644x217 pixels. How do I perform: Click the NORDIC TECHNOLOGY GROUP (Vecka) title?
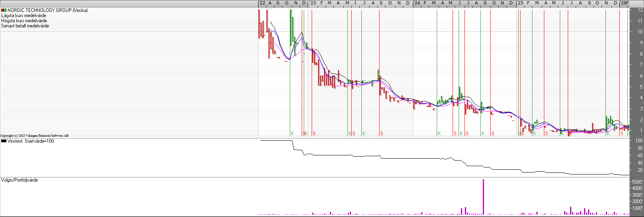(x=47, y=10)
